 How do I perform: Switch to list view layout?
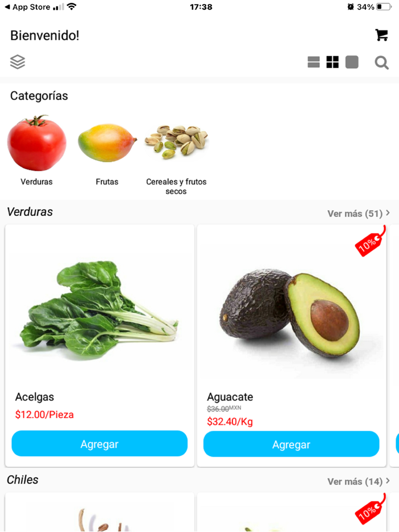click(313, 62)
